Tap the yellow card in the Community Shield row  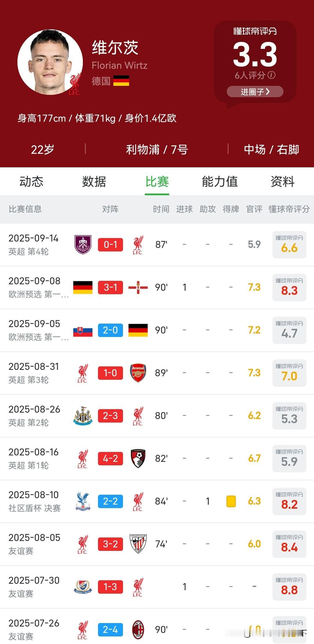[231, 501]
